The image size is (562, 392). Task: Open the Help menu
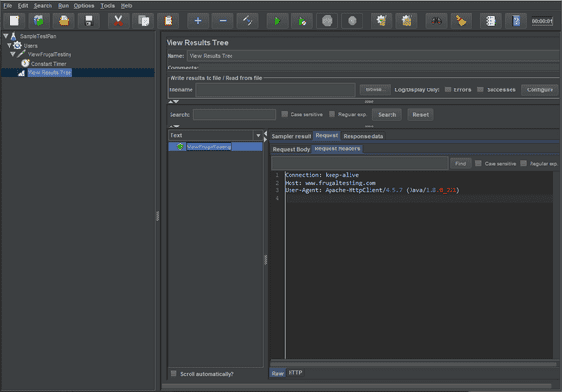tap(127, 6)
